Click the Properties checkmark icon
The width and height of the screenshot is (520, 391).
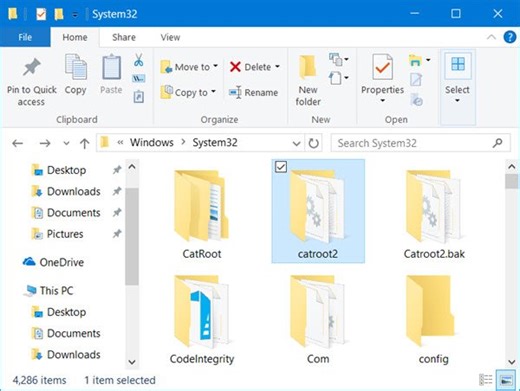(x=382, y=67)
